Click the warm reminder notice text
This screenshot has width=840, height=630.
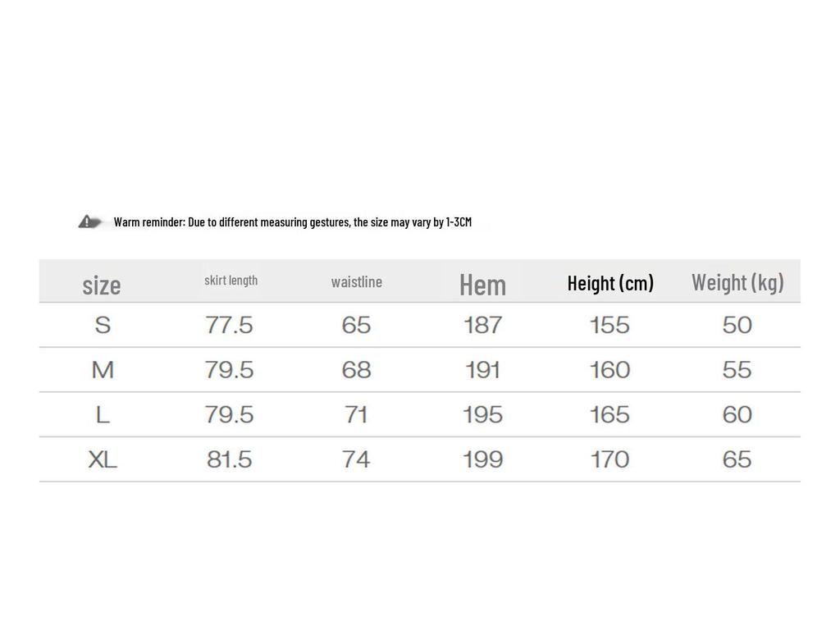tap(293, 222)
